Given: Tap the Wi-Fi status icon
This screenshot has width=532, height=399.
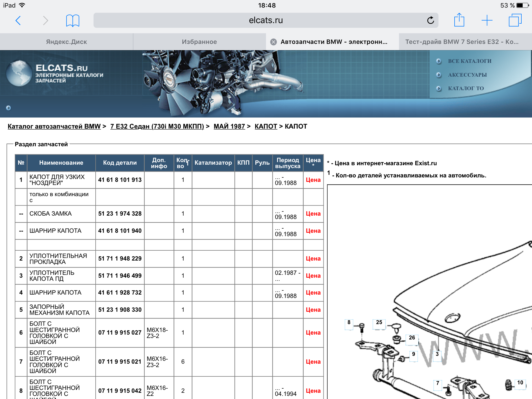Looking at the screenshot, I should point(22,5).
